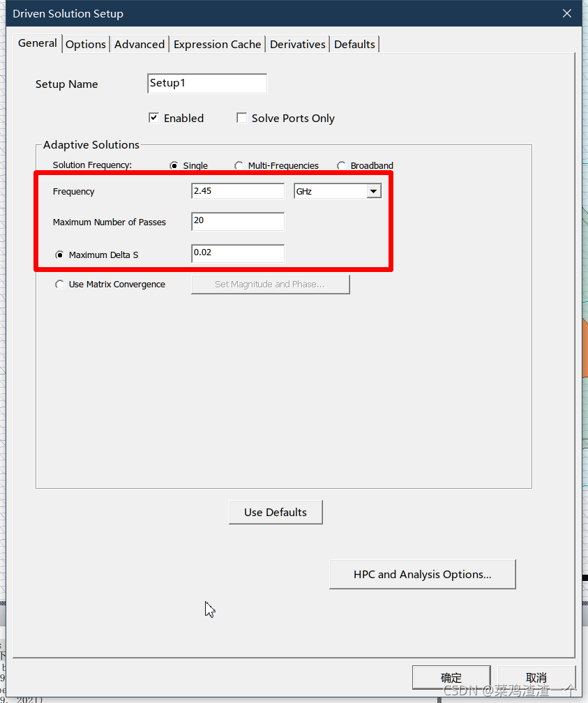This screenshot has width=588, height=703.
Task: Select Single solution frequency option
Action: [174, 165]
